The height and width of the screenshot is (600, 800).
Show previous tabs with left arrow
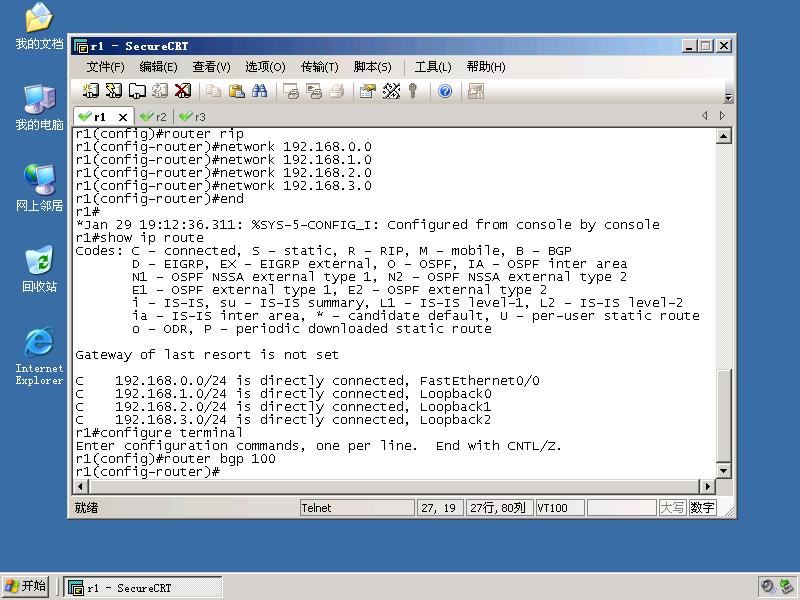point(705,116)
